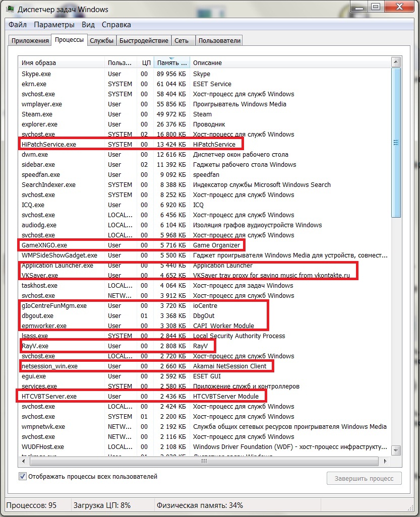This screenshot has height=517, width=420.
Task: Select the services.exe process
Action: point(205,386)
